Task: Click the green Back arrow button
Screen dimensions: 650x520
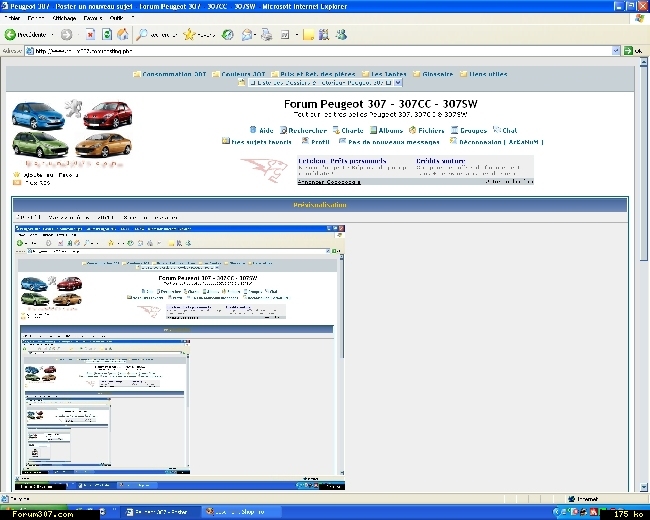Action: coord(10,35)
